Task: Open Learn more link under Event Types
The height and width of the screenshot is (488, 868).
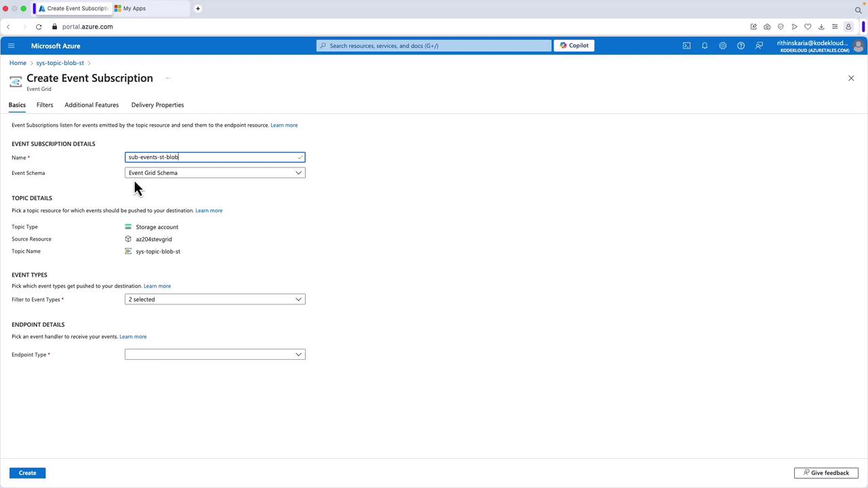Action: (x=157, y=286)
